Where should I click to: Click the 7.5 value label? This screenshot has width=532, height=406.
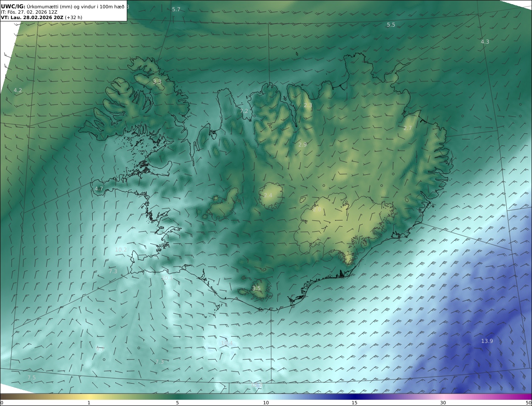[32, 377]
